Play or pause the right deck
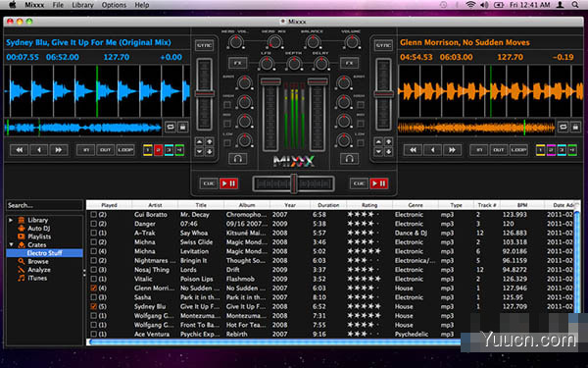588x368 pixels. pyautogui.click(x=378, y=184)
